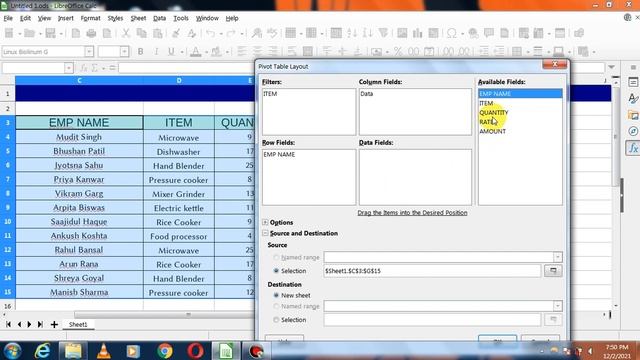Click the Save document icon

click(x=50, y=33)
